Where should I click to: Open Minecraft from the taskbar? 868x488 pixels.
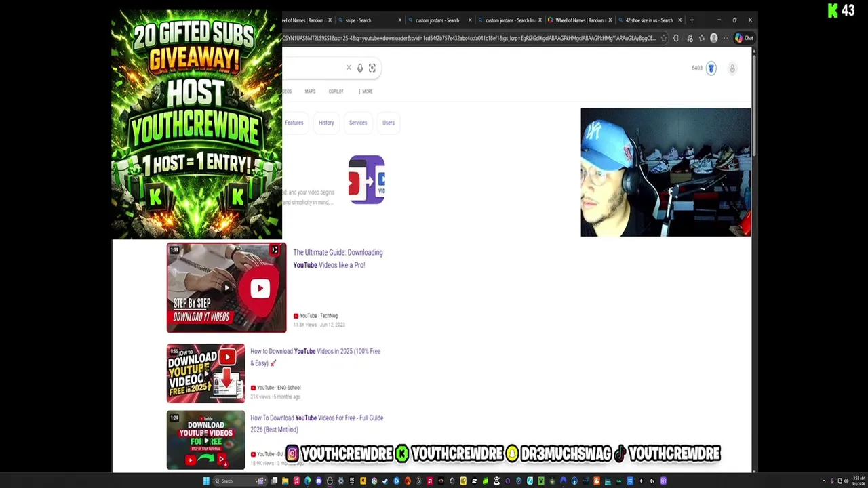[540, 481]
